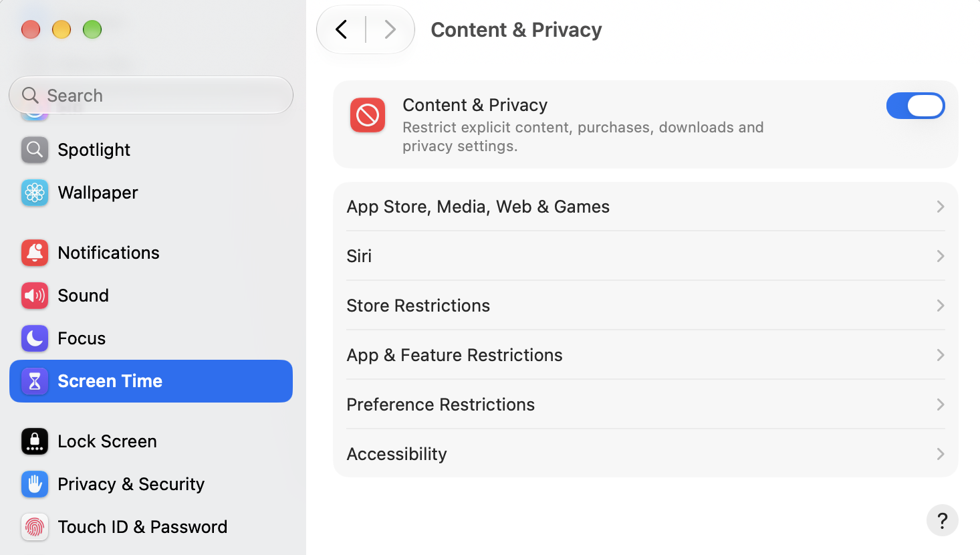Click the Focus moon icon
This screenshot has width=980, height=555.
pos(34,338)
